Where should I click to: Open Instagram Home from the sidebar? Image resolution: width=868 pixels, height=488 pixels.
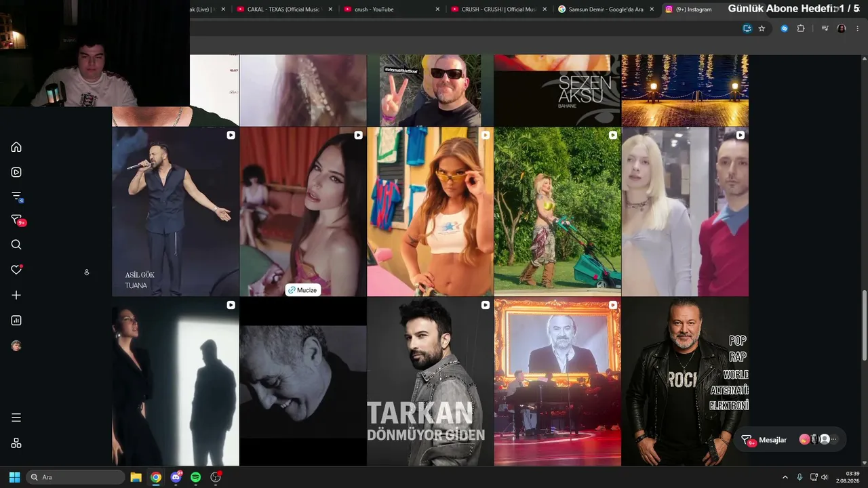click(x=16, y=147)
